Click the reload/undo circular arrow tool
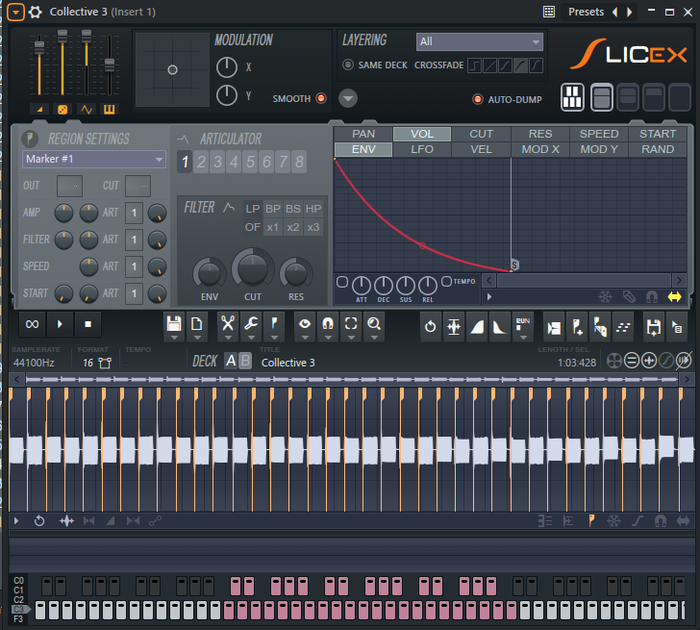This screenshot has height=630, width=700. [x=430, y=326]
